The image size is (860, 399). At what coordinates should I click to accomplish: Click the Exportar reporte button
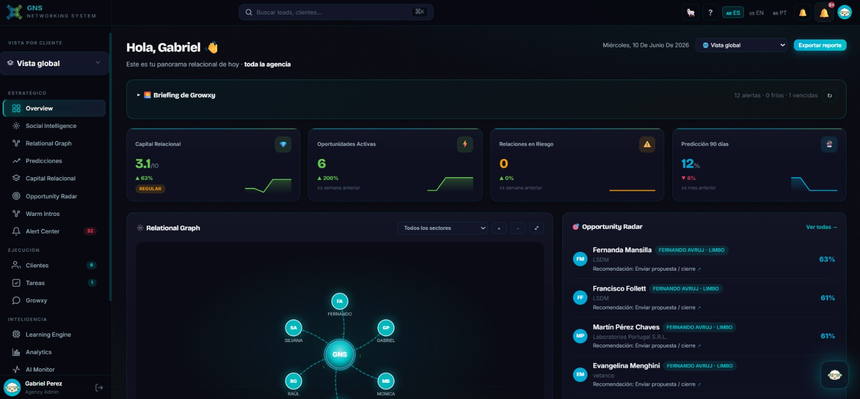pyautogui.click(x=820, y=45)
